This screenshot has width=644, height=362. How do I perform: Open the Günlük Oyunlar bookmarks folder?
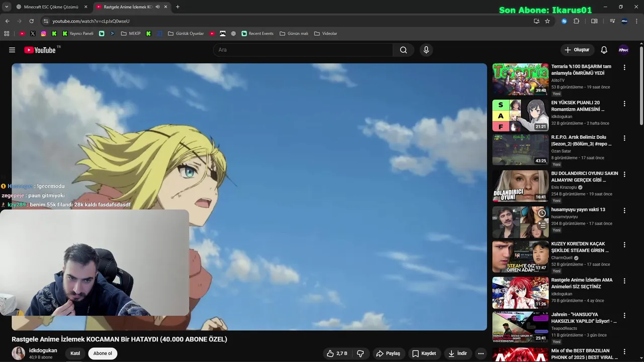186,34
